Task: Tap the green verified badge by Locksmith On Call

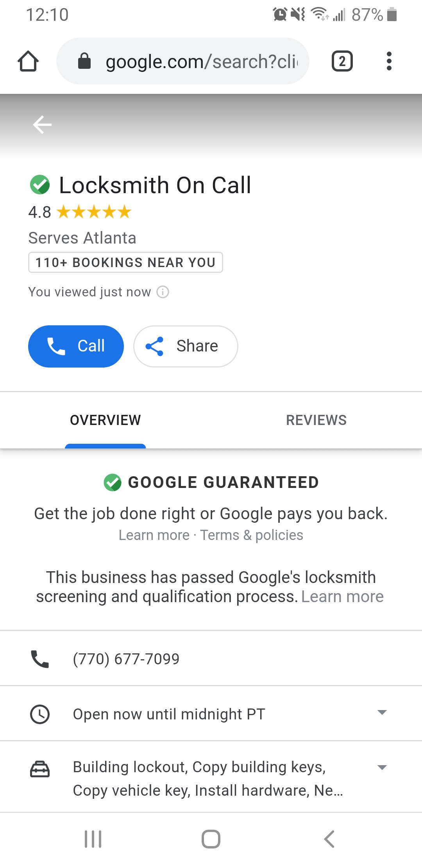Action: click(40, 185)
